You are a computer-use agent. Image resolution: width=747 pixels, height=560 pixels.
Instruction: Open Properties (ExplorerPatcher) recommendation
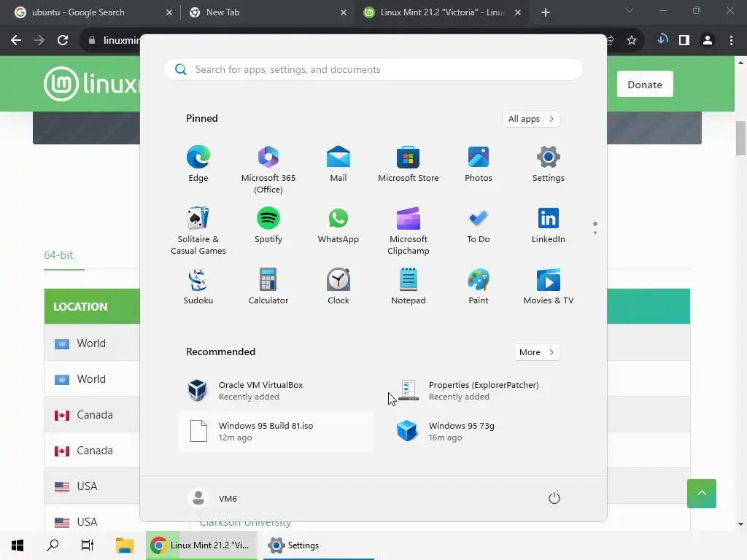click(487, 391)
